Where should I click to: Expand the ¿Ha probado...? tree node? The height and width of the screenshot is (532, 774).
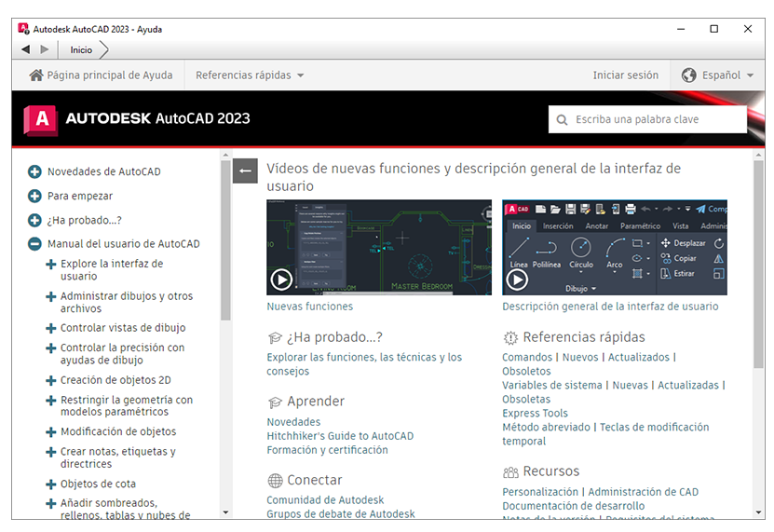click(34, 220)
